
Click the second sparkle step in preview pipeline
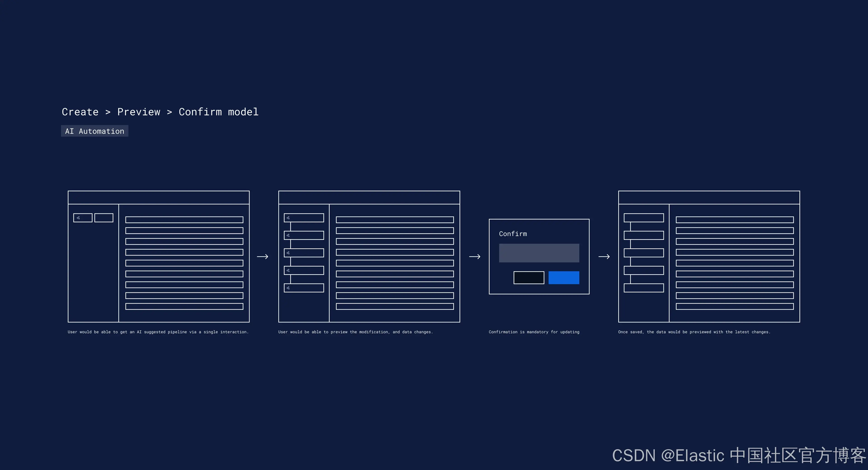coord(304,235)
